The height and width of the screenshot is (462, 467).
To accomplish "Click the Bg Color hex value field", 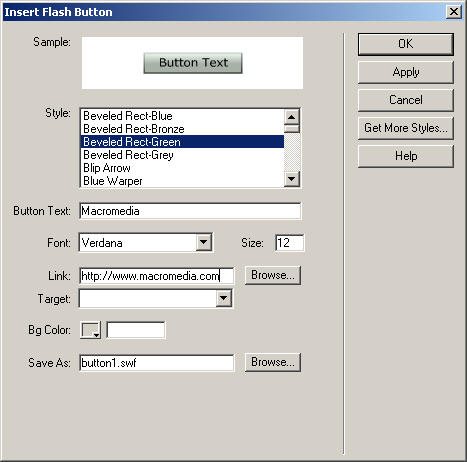I will tap(136, 330).
